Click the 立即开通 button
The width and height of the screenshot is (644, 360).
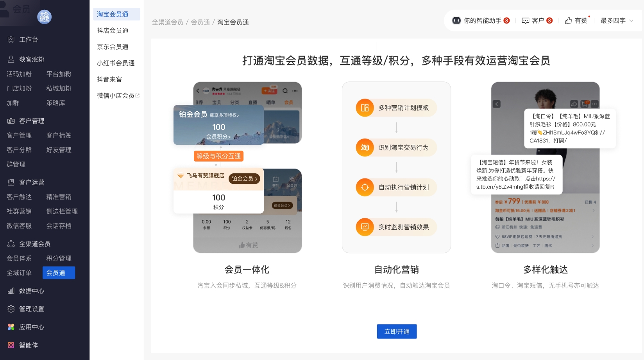[x=397, y=331]
